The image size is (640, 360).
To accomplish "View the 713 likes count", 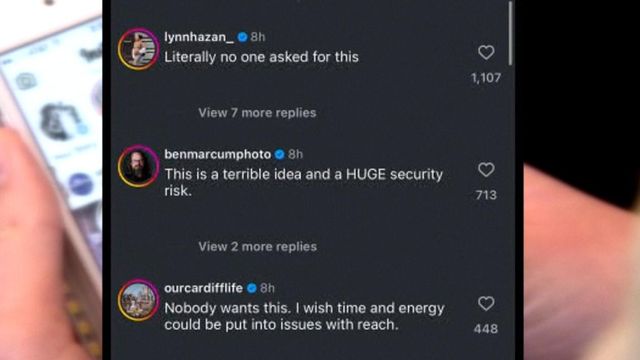I will pos(486,195).
